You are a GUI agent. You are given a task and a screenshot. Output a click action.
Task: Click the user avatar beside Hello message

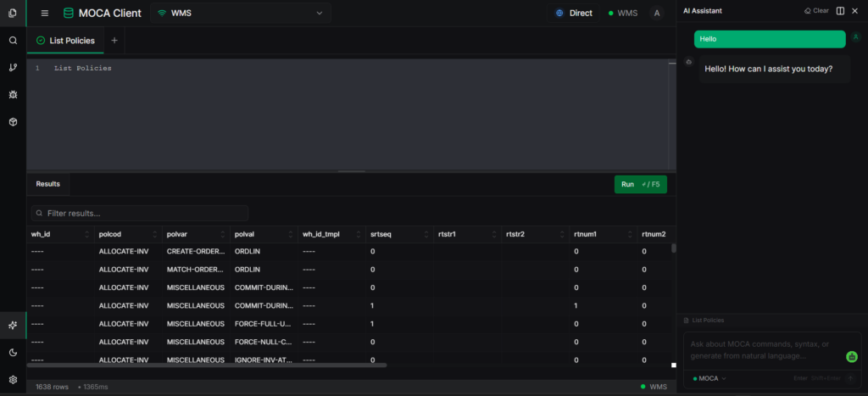[855, 36]
